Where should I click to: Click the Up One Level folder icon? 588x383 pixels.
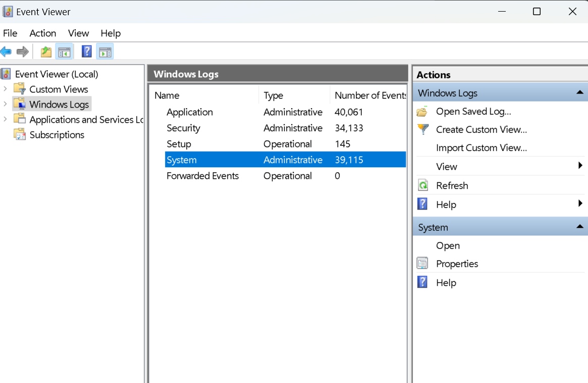(46, 52)
